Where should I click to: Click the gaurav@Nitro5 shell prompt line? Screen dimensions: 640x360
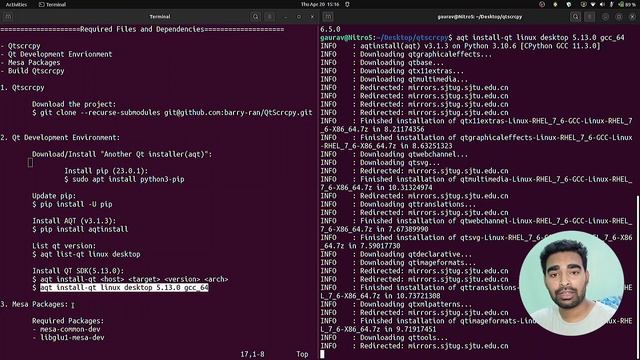[472, 38]
